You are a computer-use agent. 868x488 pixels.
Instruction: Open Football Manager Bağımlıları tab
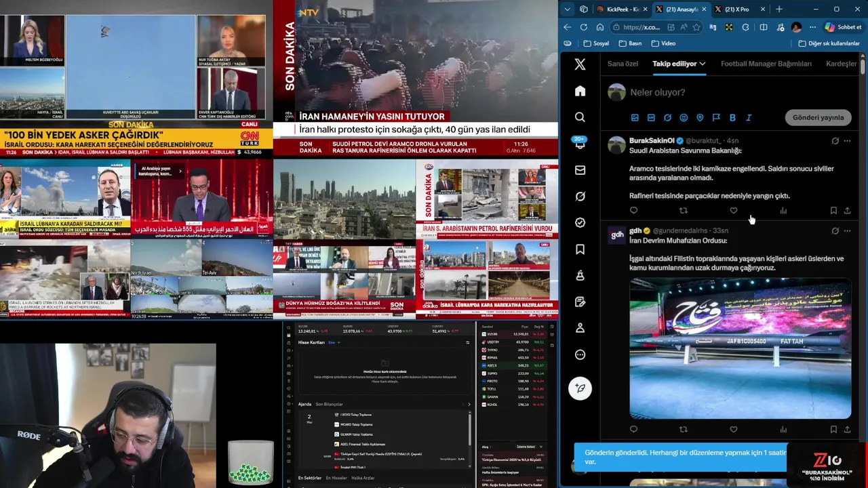[x=766, y=64]
